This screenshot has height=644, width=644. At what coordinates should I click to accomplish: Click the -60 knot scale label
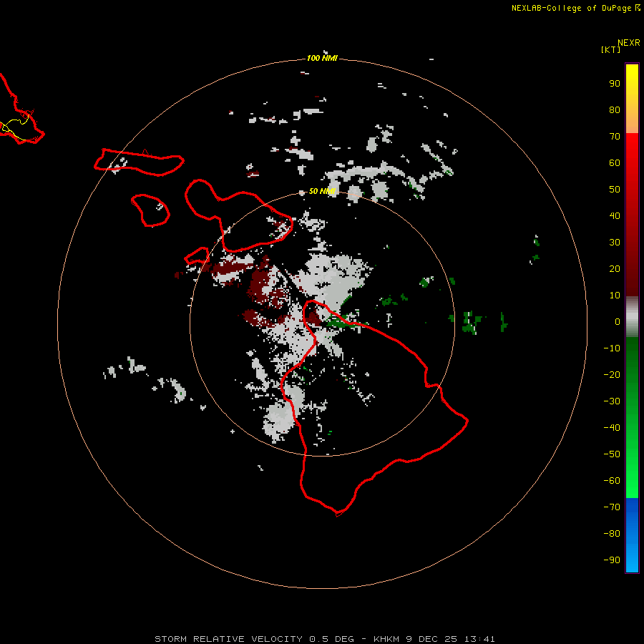tap(612, 481)
